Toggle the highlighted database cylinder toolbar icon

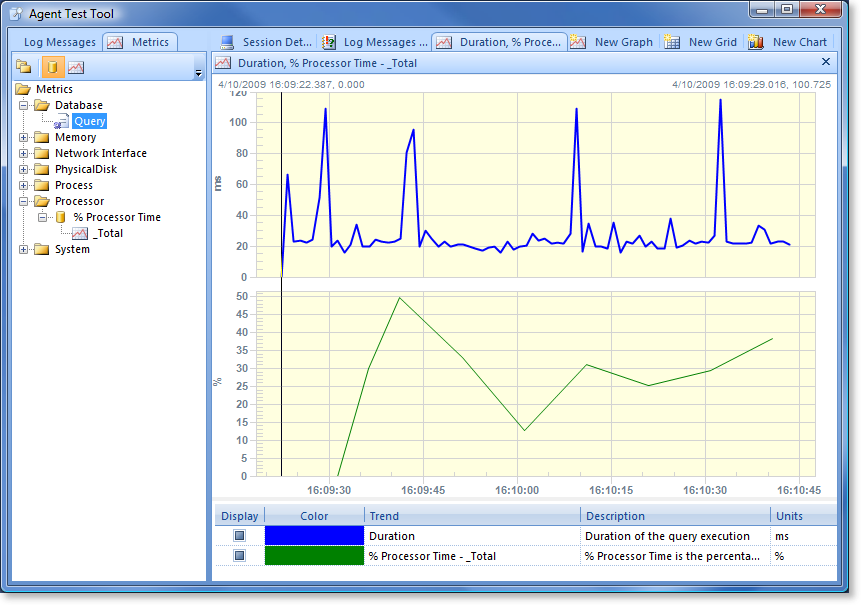(51, 67)
